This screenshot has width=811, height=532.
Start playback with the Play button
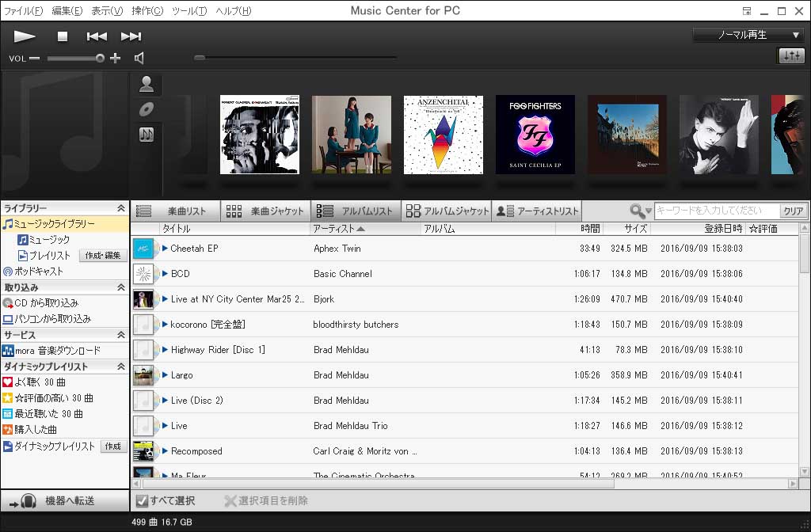click(25, 36)
